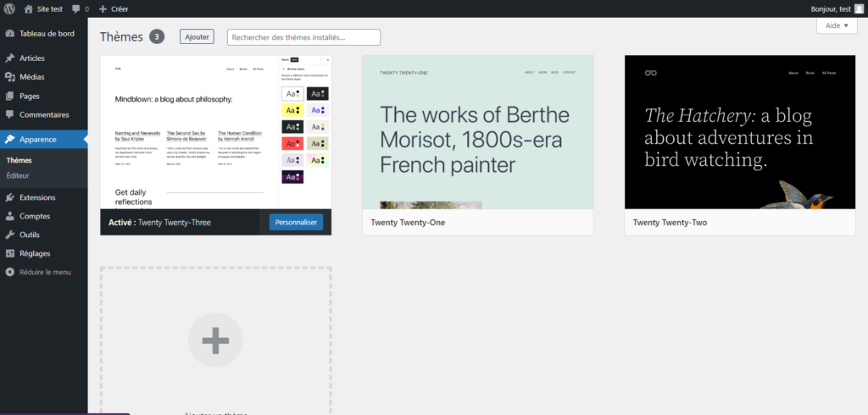868x415 pixels.
Task: Click the Ajouter button
Action: [197, 36]
